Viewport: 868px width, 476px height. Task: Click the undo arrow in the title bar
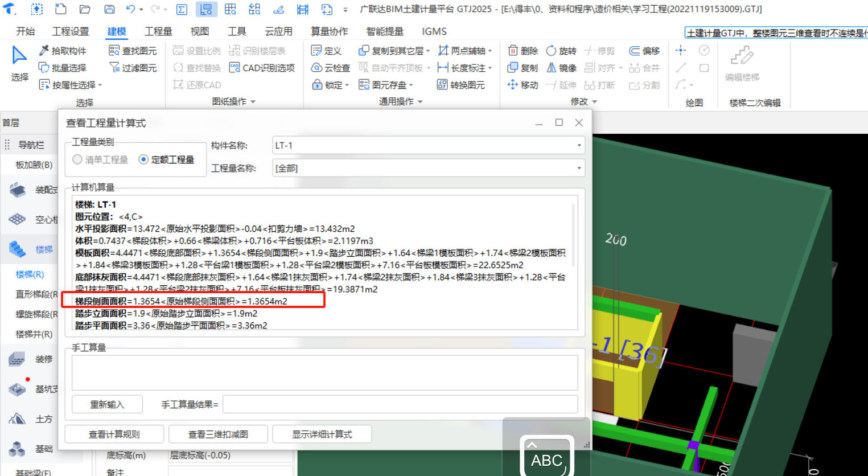[x=130, y=9]
